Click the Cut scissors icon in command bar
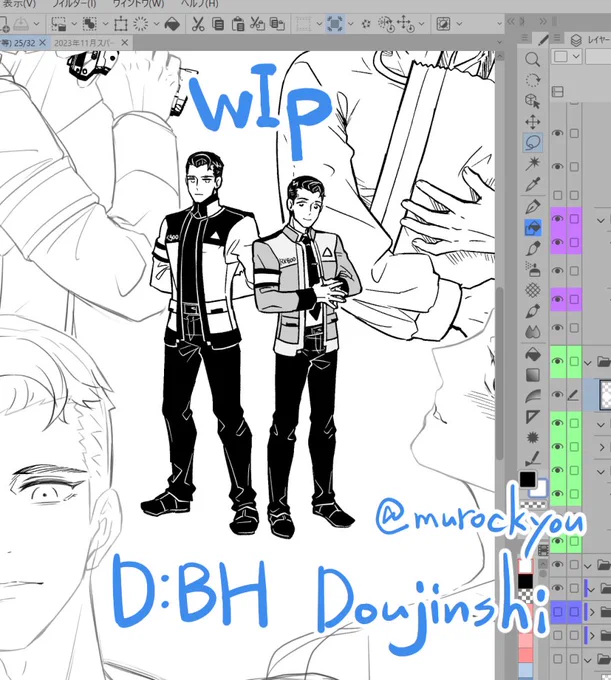The width and height of the screenshot is (611, 680). click(198, 24)
